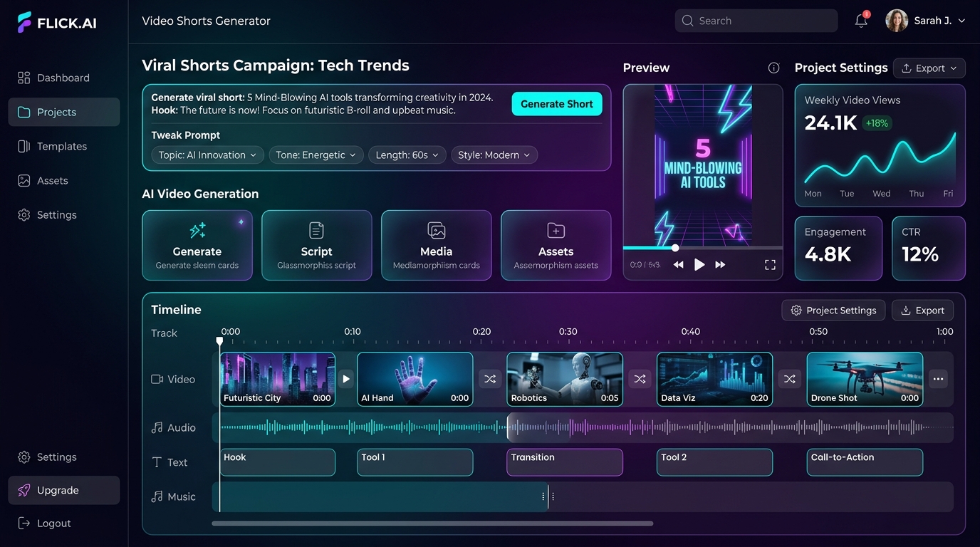Click the FLICK.AI logo

coord(57,22)
